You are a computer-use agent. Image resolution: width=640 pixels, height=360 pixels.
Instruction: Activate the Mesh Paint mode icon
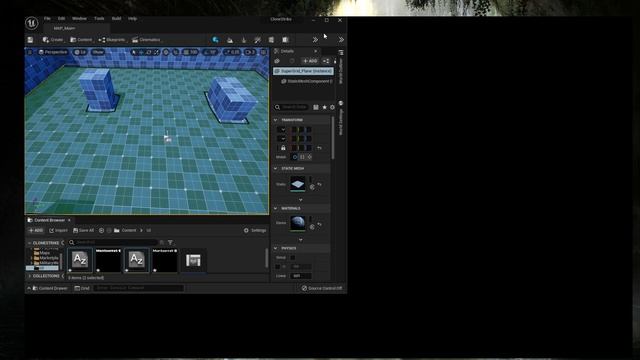(x=258, y=40)
